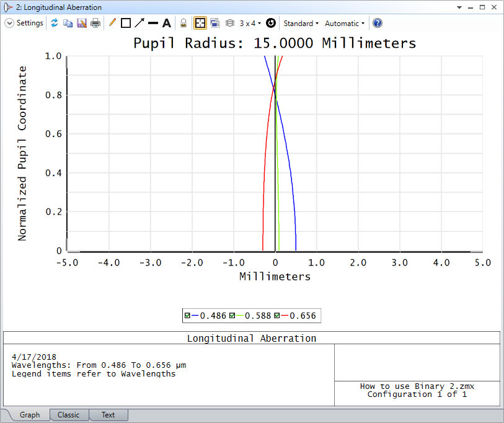Switch to the Text tab
Viewport: 504px width, 423px height.
(x=108, y=415)
